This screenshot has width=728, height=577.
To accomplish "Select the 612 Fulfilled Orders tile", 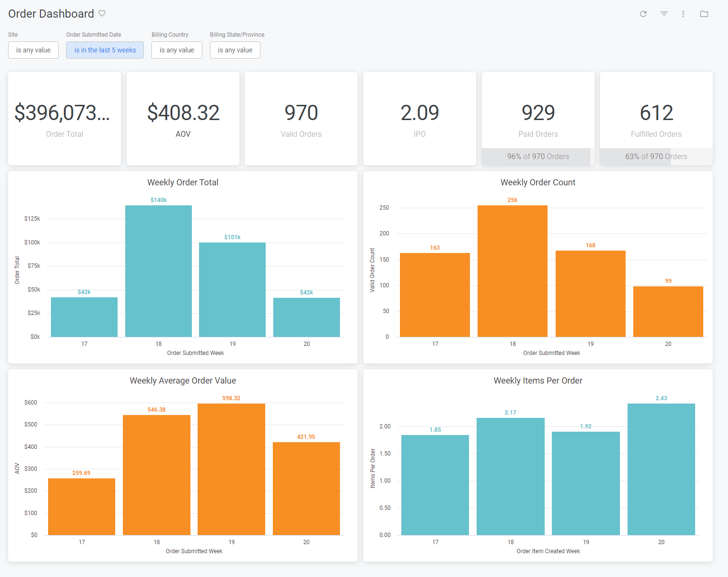I will tap(656, 113).
